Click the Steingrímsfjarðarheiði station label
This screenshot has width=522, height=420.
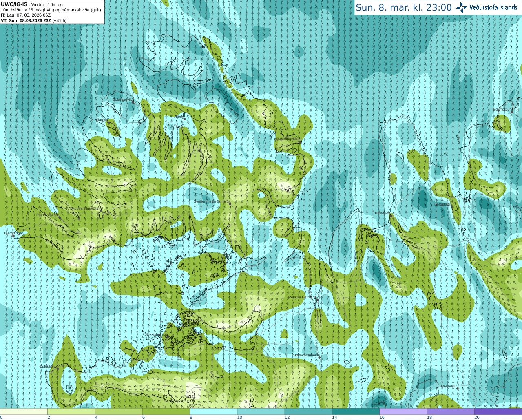[212, 201]
